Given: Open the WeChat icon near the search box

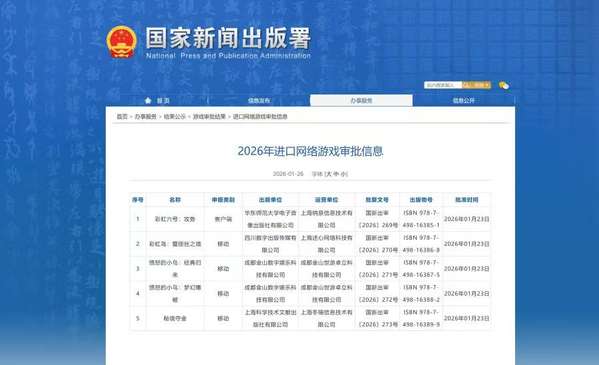Looking at the screenshot, I should pyautogui.click(x=504, y=85).
